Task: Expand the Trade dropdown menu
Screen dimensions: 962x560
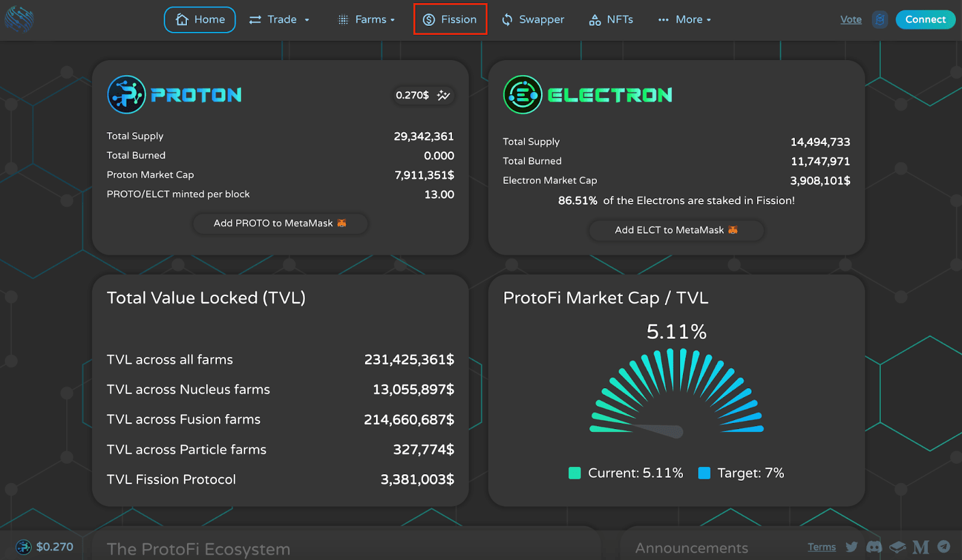Action: coord(279,20)
